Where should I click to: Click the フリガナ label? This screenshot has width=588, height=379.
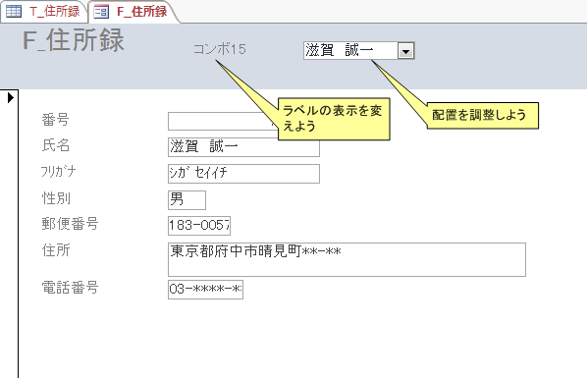[59, 172]
